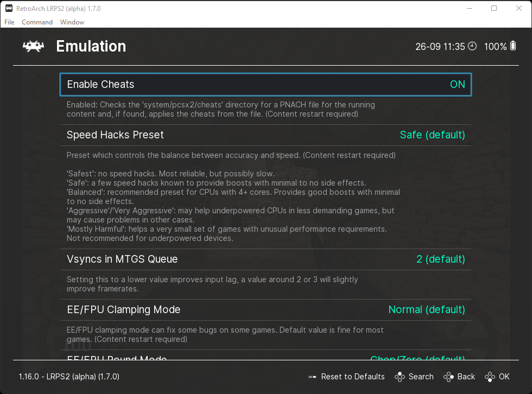532x394 pixels.
Task: Click the Enable Cheats description about PNACH file
Action: (220, 109)
